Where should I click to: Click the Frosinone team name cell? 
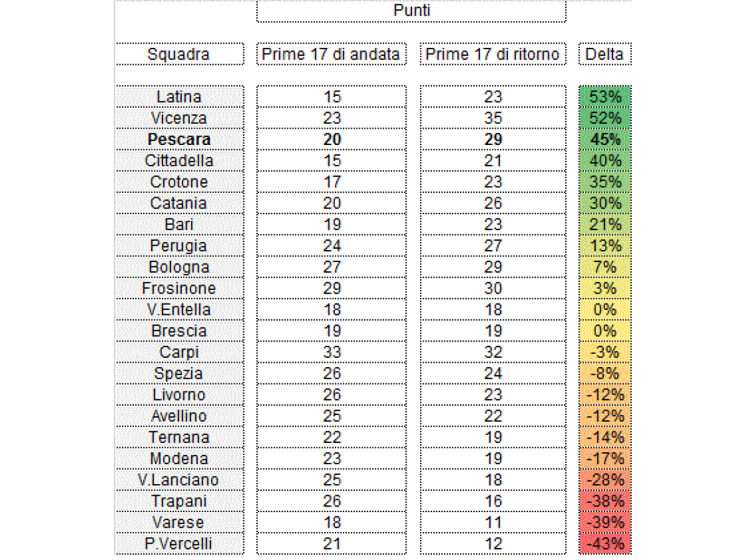tap(179, 289)
